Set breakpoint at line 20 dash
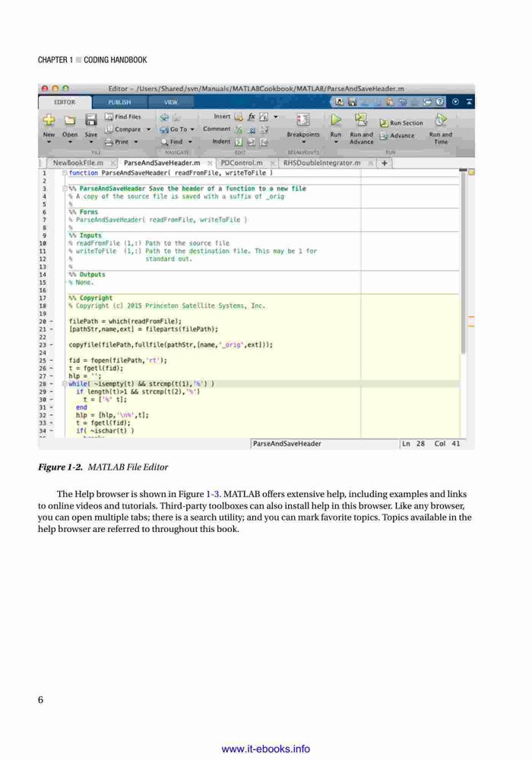 pyautogui.click(x=52, y=321)
